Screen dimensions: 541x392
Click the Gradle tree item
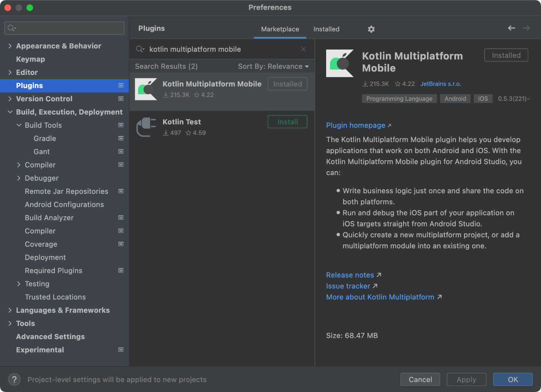[45, 138]
